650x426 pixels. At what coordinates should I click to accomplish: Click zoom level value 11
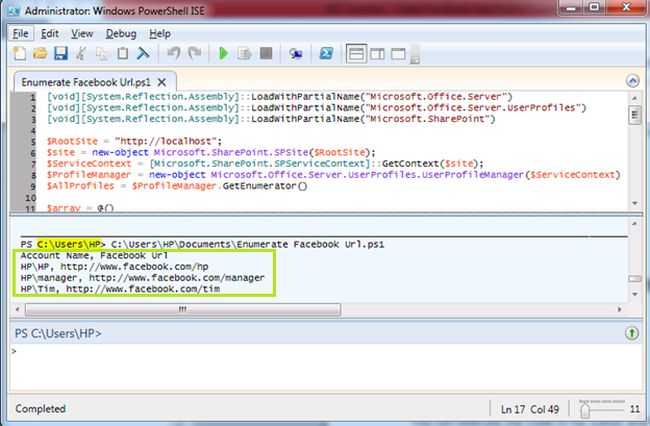click(x=635, y=409)
